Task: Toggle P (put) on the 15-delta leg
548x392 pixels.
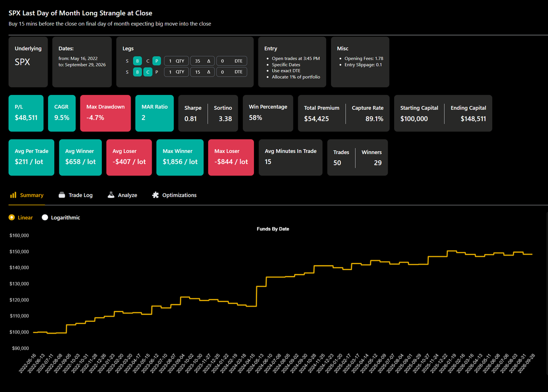Action: (x=157, y=72)
